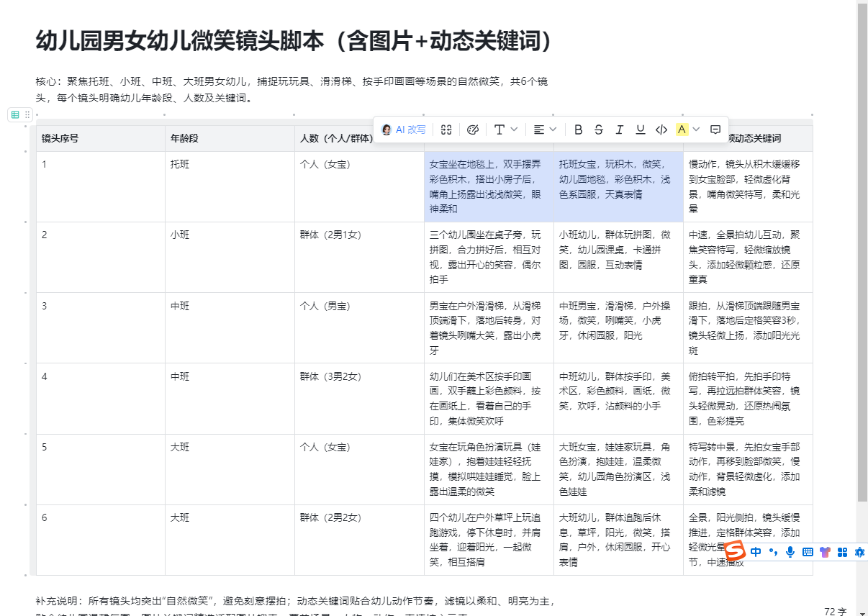Click the cell starting 男宝在户外滑滑梯
The image size is (868, 616).
pos(489,327)
